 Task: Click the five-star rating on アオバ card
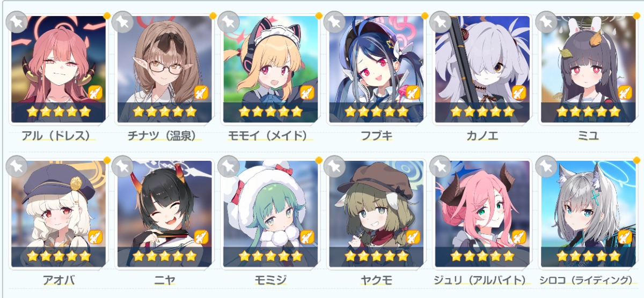58,256
